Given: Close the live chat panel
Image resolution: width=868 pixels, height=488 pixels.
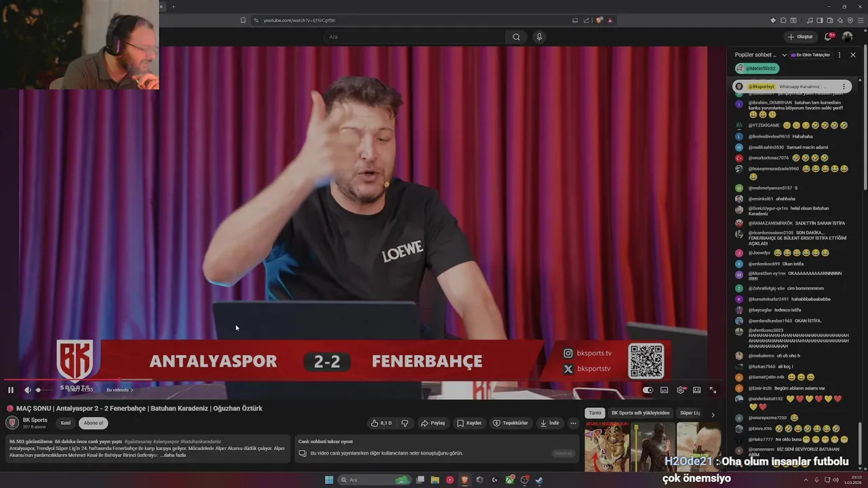Looking at the screenshot, I should click(853, 55).
